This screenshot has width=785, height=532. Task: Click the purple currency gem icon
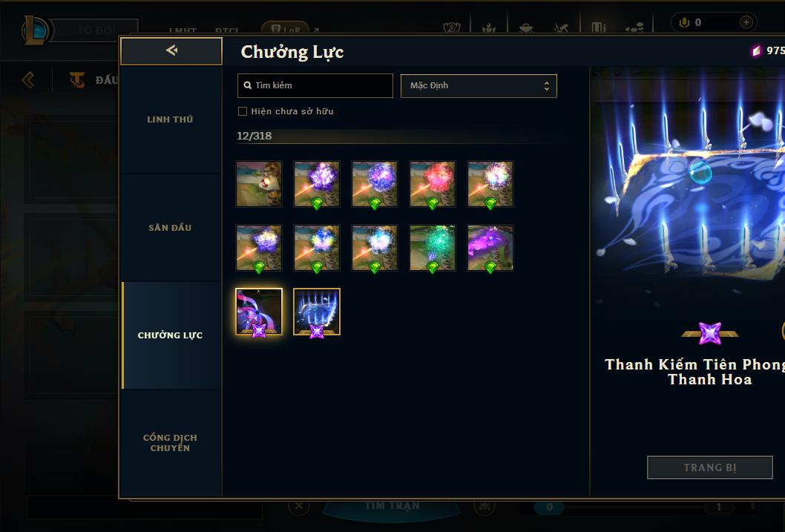point(757,50)
